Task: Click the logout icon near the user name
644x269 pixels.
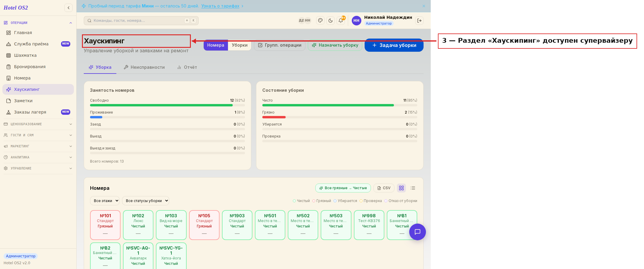Action: click(419, 21)
